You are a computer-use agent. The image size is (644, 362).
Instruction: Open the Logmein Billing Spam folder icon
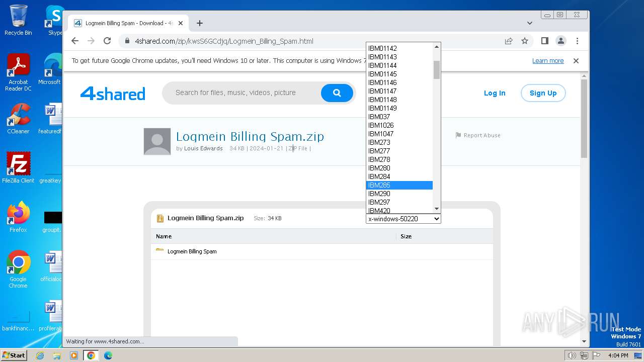[x=160, y=250]
